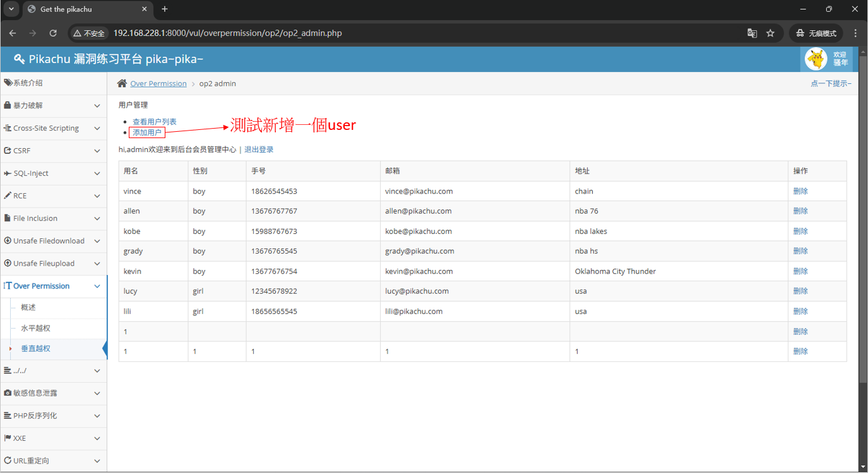Viewport: 868px width, 473px height.
Task: Click the 添加用户 link
Action: (147, 132)
